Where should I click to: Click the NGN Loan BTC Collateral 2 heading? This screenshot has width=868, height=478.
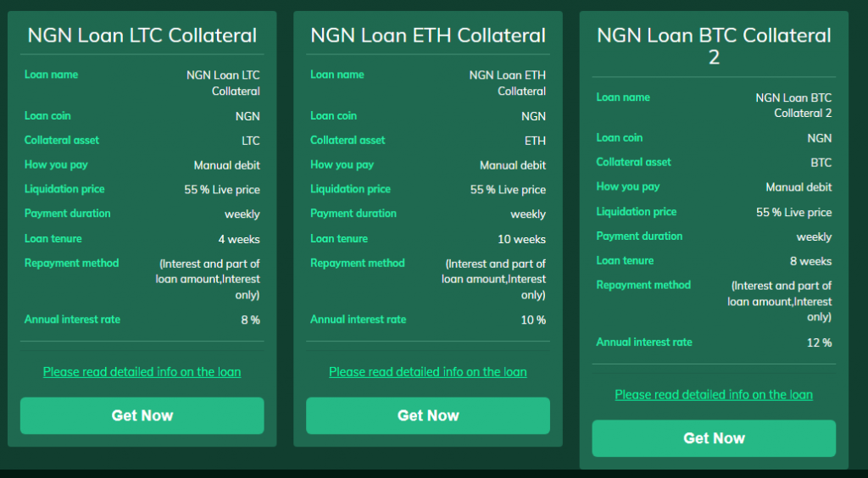click(714, 46)
